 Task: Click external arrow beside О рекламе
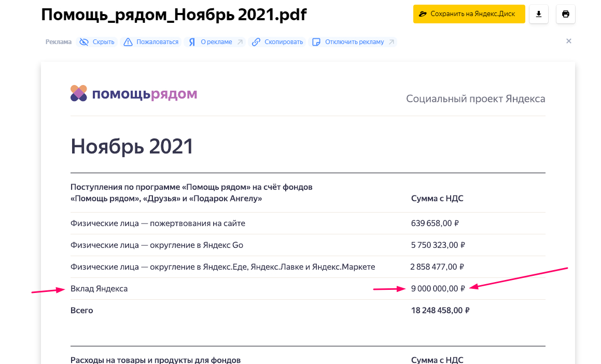coord(240,42)
